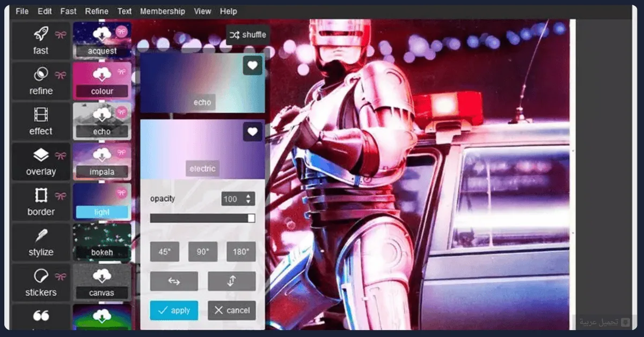Screen dimensions: 644x337
Task: Rotate overlay by 180 degrees
Action: 241,252
